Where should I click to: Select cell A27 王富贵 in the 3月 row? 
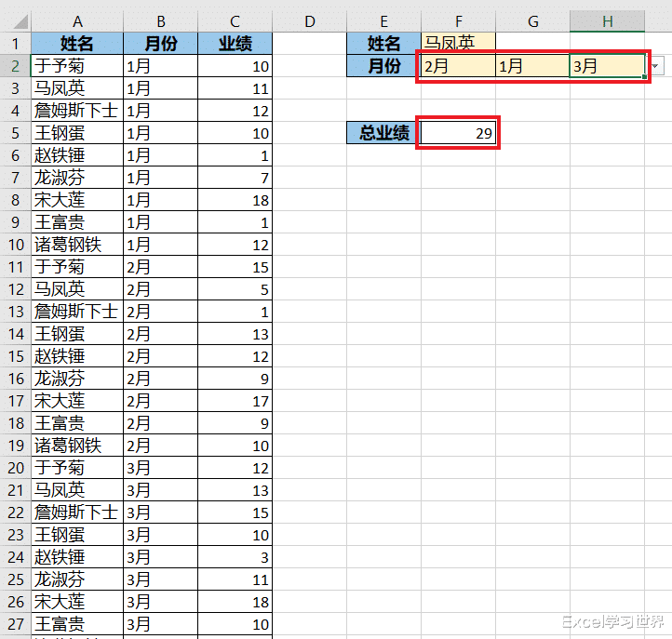tap(77, 624)
